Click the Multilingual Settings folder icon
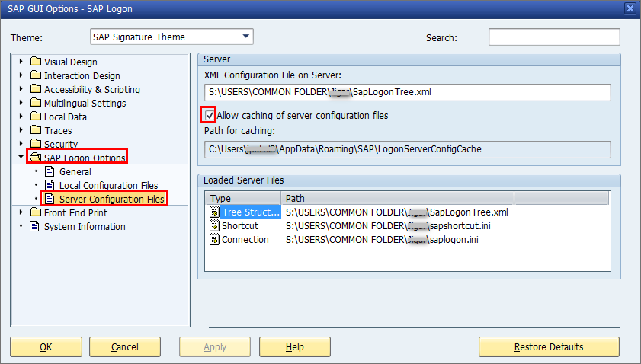The image size is (641, 364). 36,103
